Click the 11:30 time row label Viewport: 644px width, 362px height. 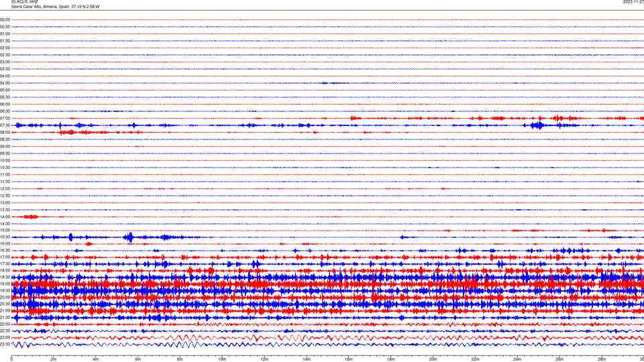click(x=5, y=182)
